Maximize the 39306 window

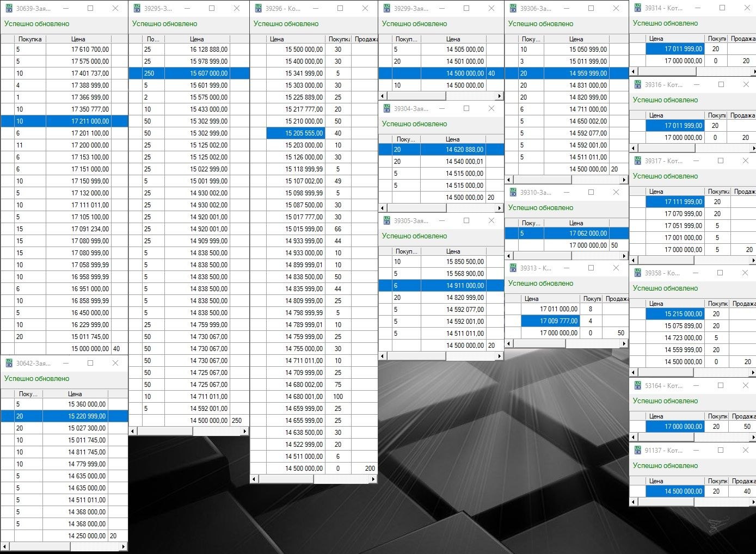tap(591, 9)
